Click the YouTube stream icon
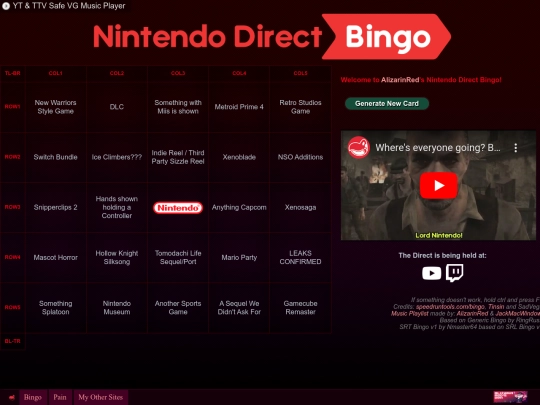This screenshot has width=540, height=405. (x=432, y=273)
